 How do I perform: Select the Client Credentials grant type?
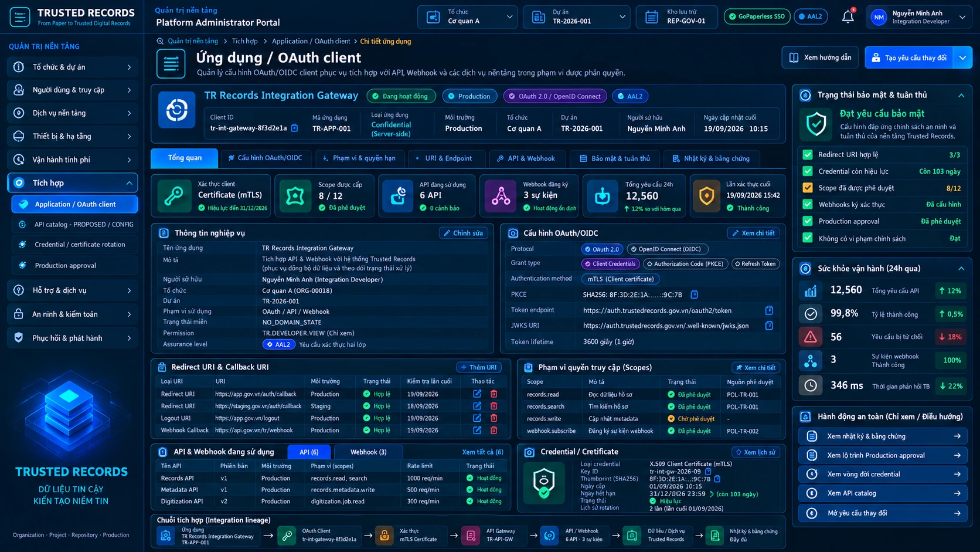point(610,264)
